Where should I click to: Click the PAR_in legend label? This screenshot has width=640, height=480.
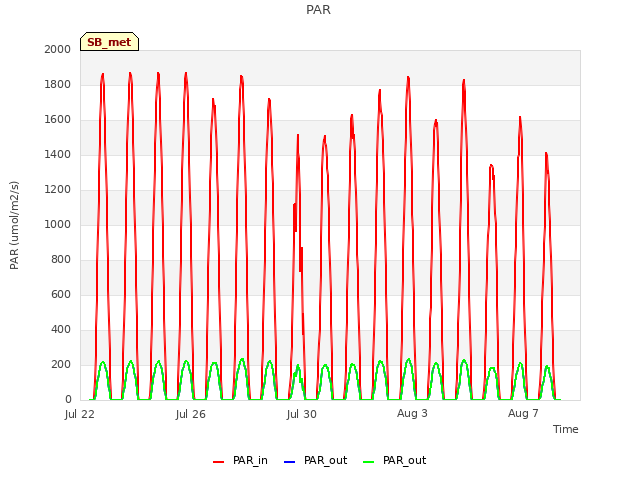coord(250,461)
